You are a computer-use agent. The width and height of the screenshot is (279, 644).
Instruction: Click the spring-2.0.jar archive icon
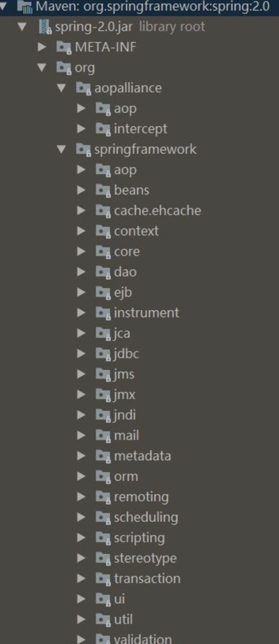click(46, 27)
